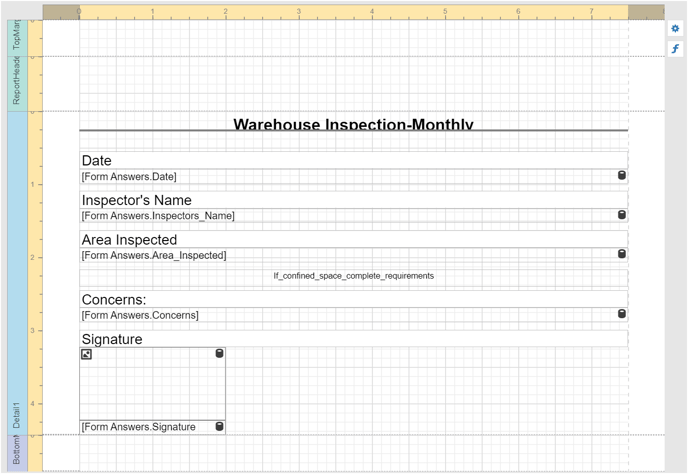The height and width of the screenshot is (474, 688).
Task: Select the [Form Answers.Concerns] field
Action: [354, 315]
